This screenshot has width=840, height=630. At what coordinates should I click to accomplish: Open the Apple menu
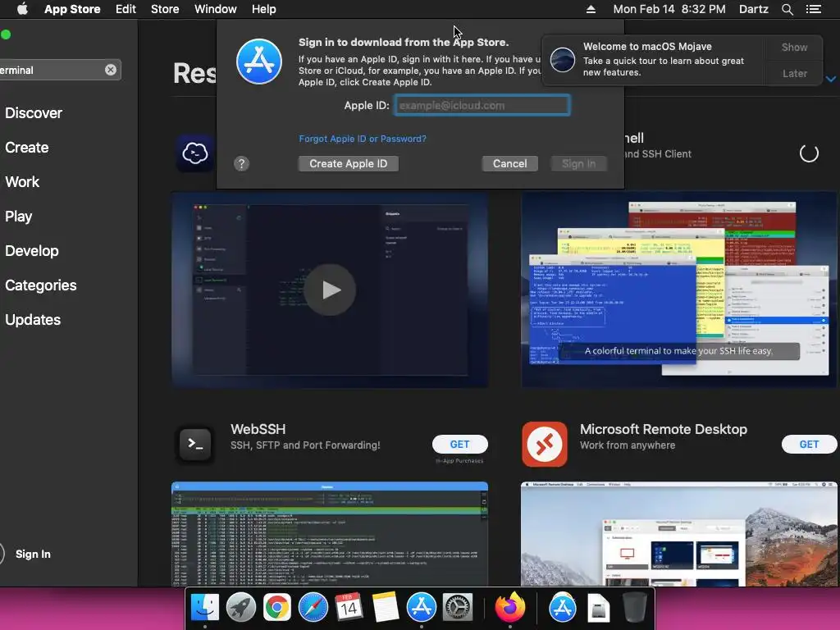pos(22,9)
